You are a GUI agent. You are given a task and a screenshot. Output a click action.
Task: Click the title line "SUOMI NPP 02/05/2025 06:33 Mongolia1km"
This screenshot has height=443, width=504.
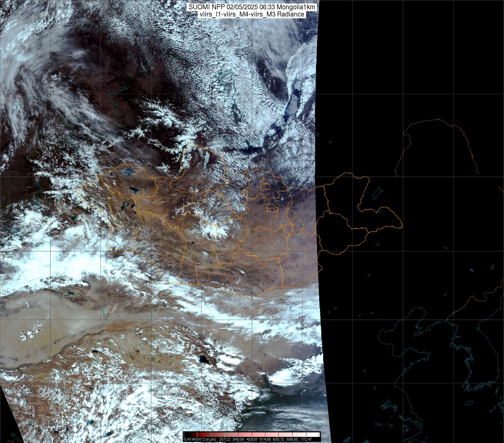pos(252,7)
